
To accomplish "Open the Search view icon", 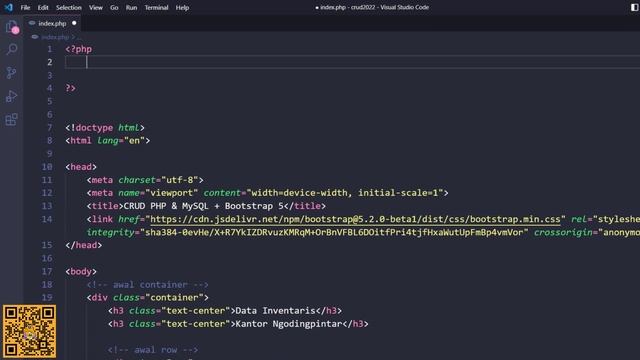I will pyautogui.click(x=11, y=49).
